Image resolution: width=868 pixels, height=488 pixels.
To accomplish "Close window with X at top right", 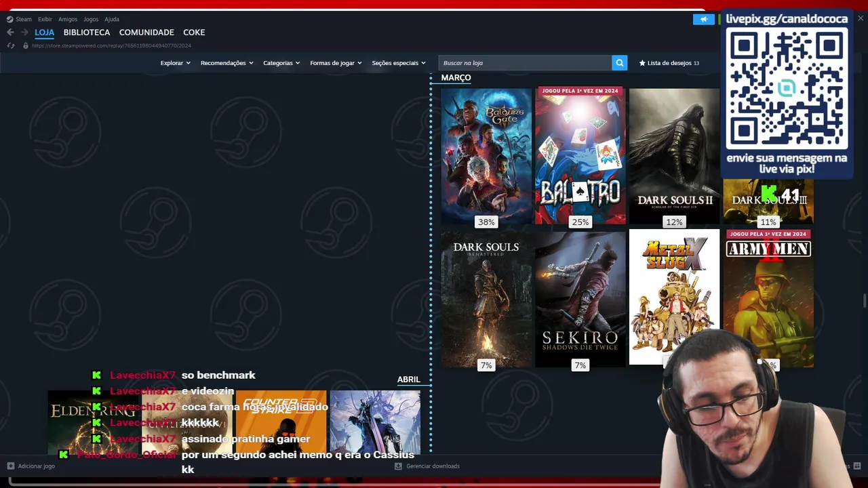I will (861, 18).
